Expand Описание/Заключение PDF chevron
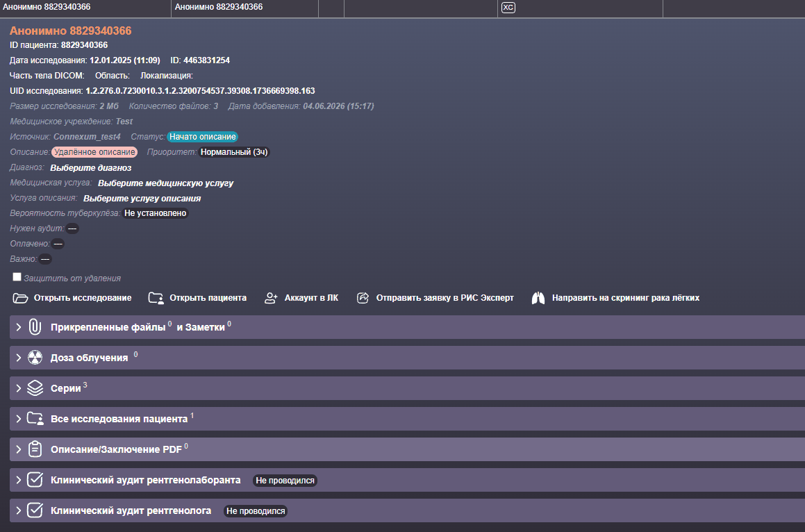Screen dimensions: 805x532 [x=19, y=449]
